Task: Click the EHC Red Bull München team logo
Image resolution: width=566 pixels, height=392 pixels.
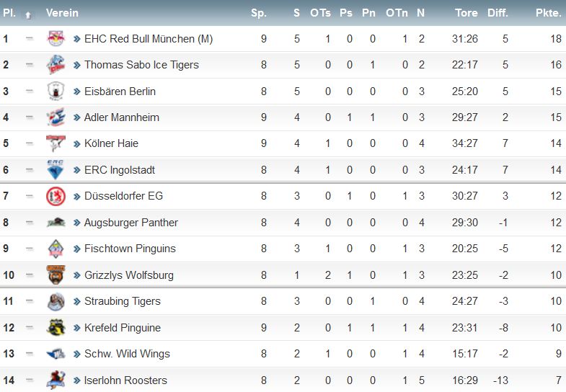Action: (56, 38)
